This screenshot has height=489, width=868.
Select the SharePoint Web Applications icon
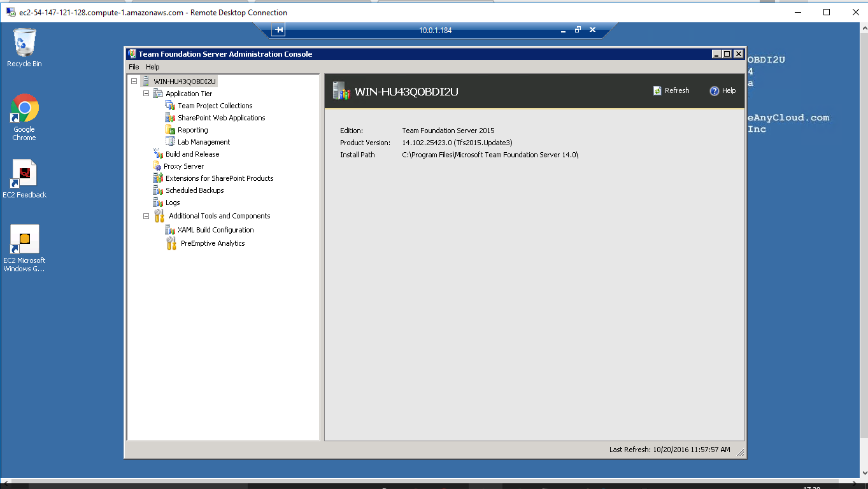pyautogui.click(x=170, y=118)
